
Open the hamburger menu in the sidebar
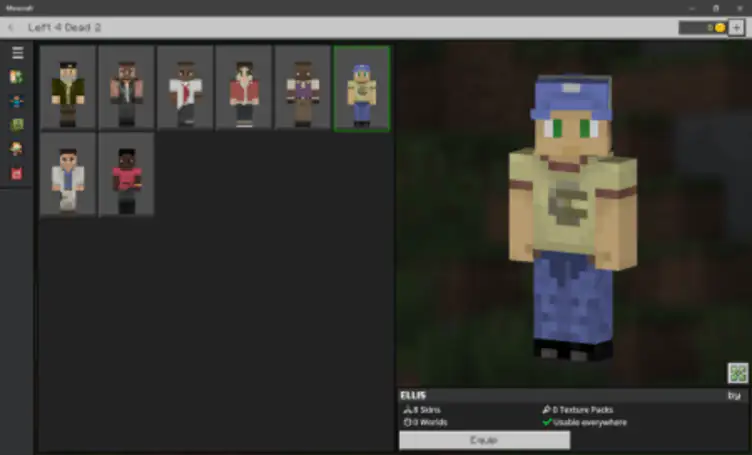point(17,53)
